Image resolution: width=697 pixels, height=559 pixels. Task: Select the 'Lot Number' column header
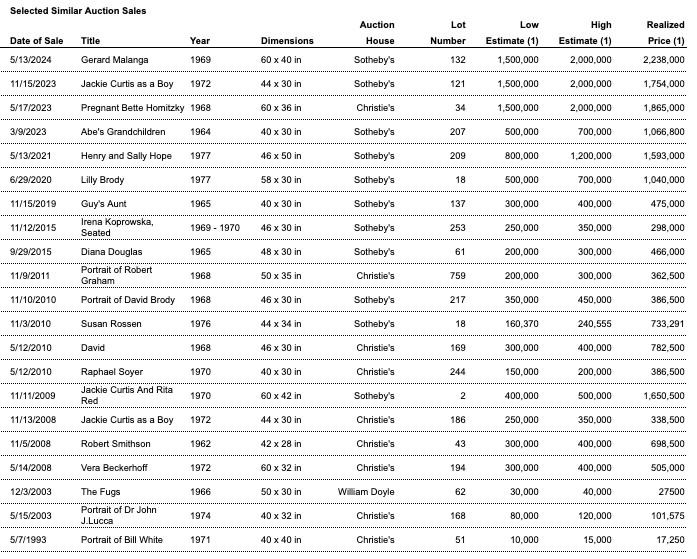(x=448, y=33)
